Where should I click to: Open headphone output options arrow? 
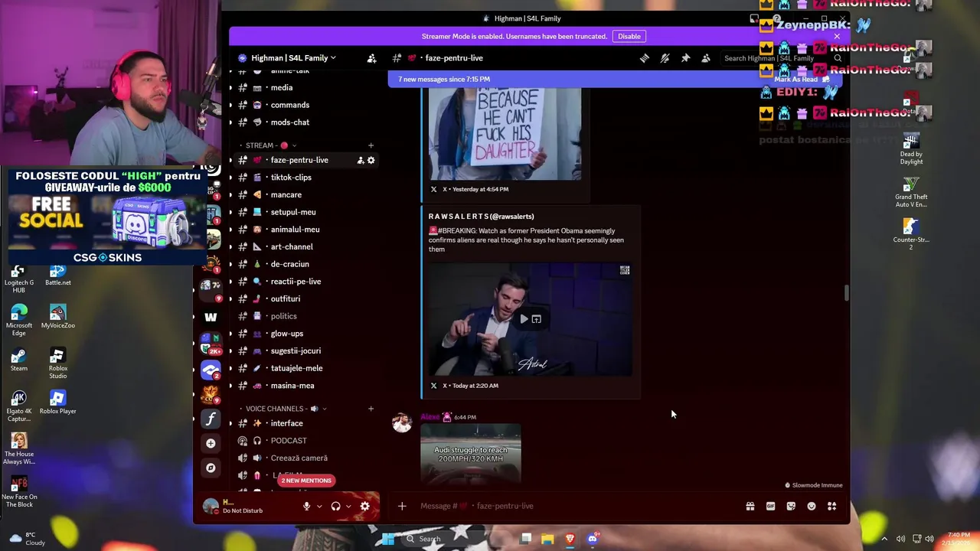tap(348, 506)
